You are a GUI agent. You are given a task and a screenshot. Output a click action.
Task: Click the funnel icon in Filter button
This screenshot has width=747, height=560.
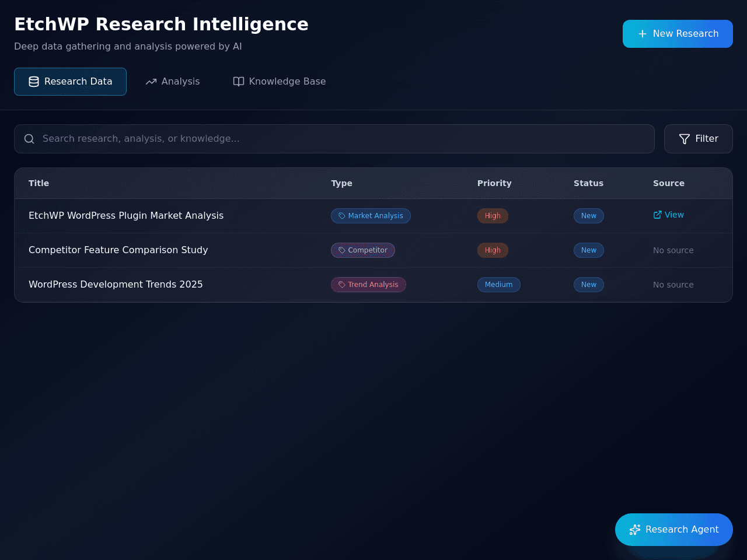[x=685, y=139]
